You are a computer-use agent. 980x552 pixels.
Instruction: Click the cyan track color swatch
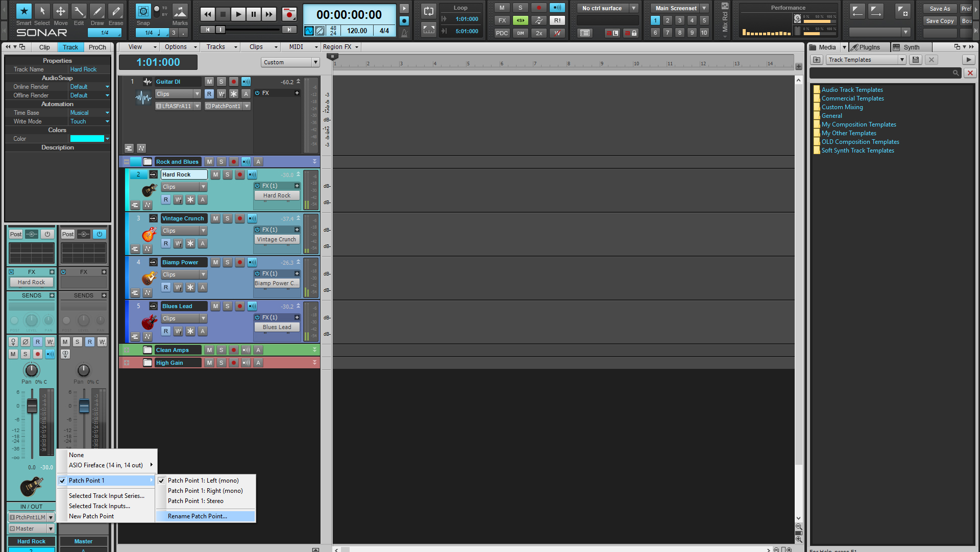point(87,139)
